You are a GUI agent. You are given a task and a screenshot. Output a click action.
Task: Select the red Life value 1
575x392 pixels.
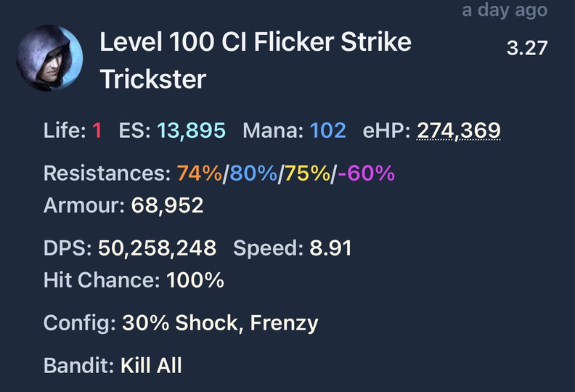[x=97, y=131]
